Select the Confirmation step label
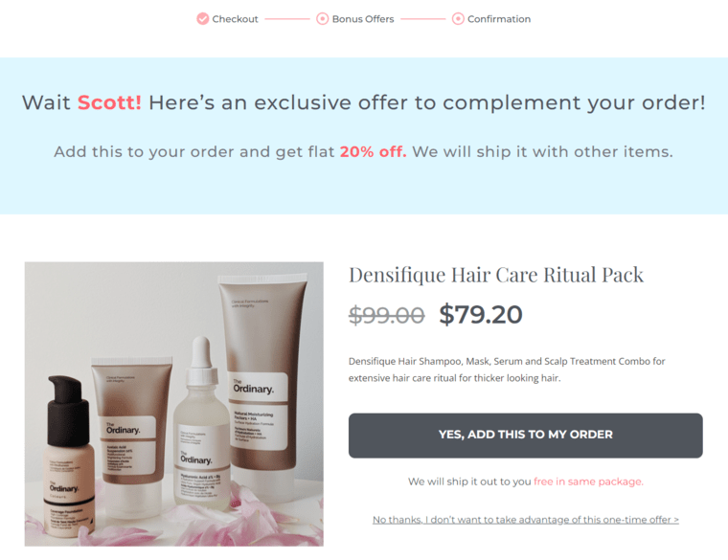Screen dimensions: 728x560 [x=499, y=19]
